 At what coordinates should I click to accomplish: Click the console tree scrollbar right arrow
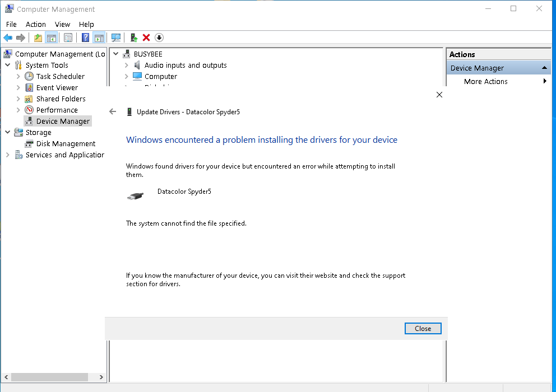tap(101, 377)
